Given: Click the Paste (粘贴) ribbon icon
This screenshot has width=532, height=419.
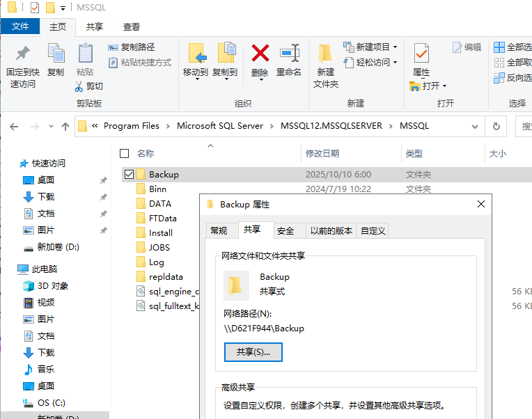Looking at the screenshot, I should [x=85, y=54].
